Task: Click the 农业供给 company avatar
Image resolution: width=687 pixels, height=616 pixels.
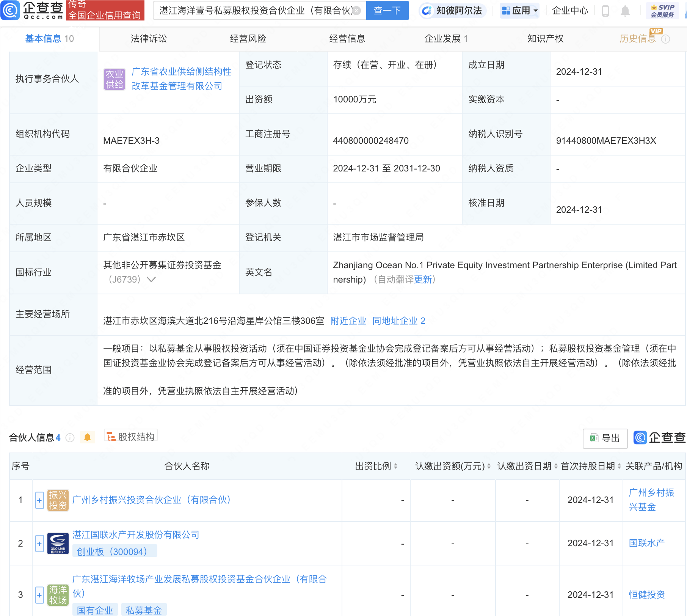Action: coord(114,79)
